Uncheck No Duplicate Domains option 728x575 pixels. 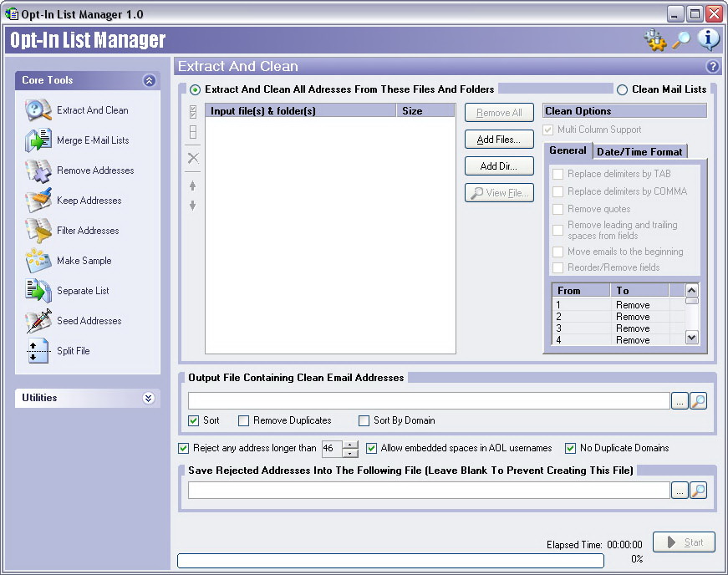coord(570,448)
